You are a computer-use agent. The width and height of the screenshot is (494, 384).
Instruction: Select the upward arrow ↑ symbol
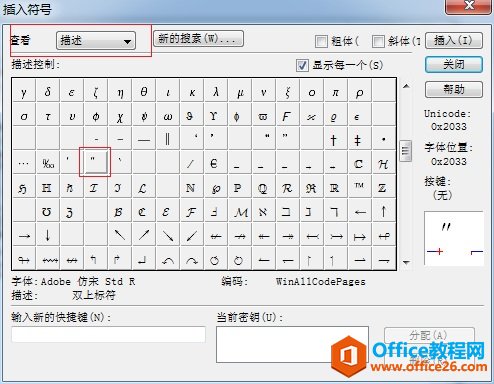(x=384, y=211)
